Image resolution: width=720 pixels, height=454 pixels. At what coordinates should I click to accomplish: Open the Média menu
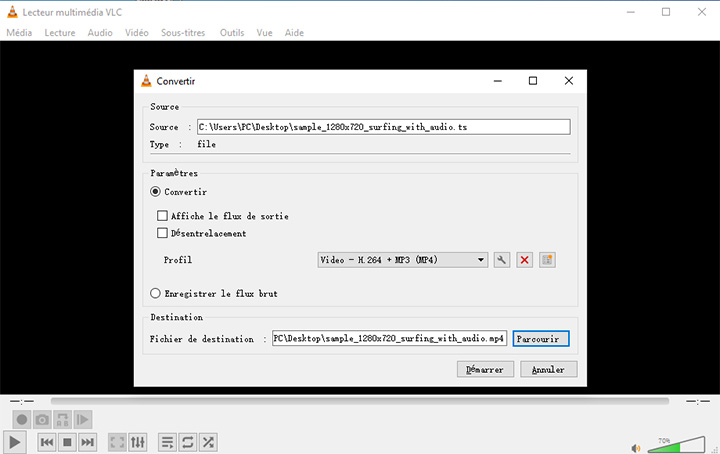tap(19, 33)
